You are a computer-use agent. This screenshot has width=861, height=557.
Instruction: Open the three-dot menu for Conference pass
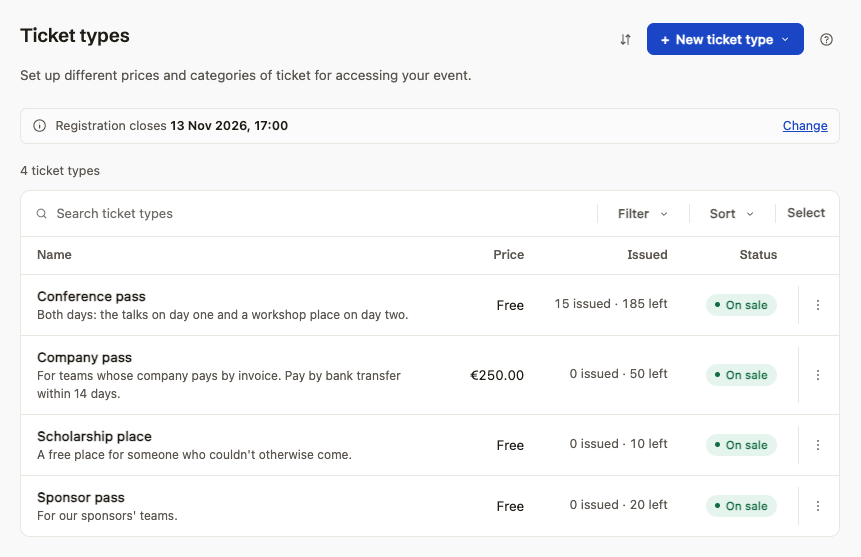(818, 305)
